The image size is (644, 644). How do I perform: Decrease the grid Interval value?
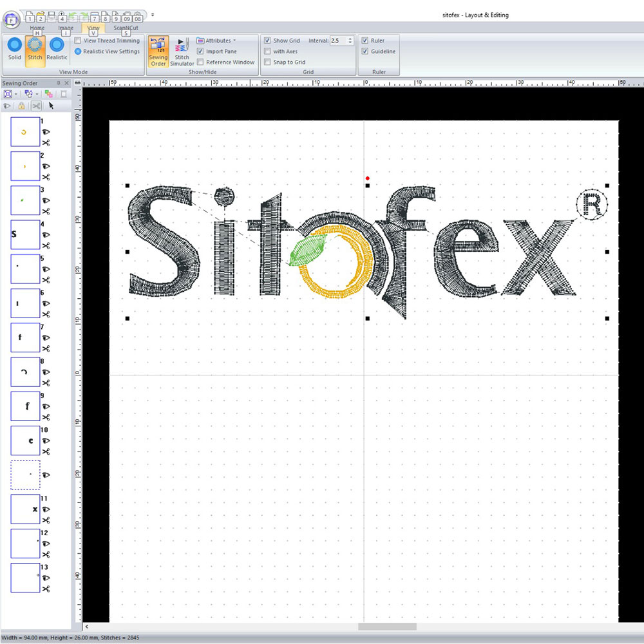coord(350,43)
